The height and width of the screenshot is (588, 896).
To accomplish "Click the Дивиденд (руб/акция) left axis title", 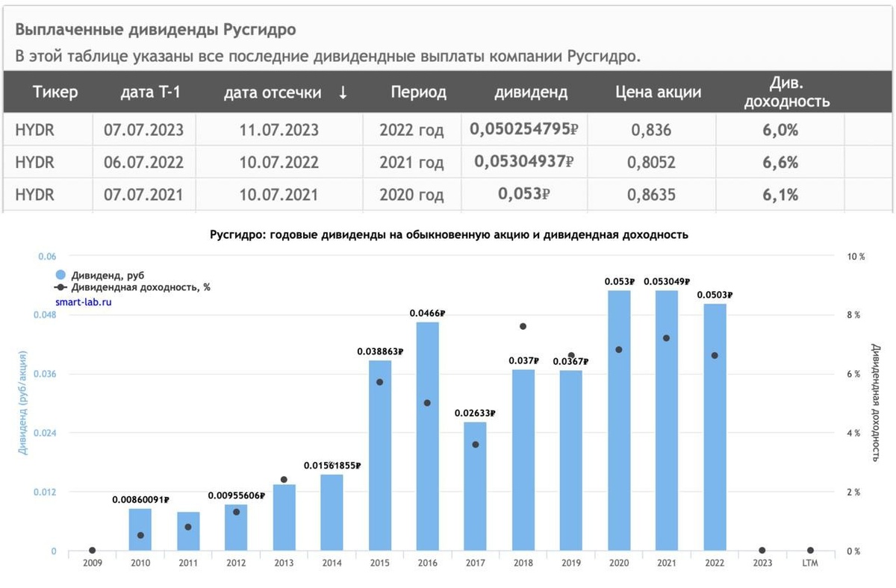I will coord(23,401).
